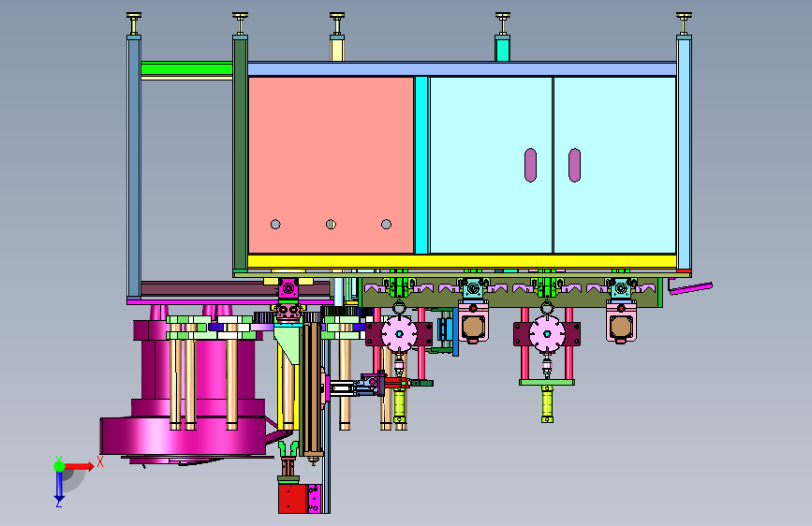The image size is (812, 526).
Task: Select the teal post above the frame
Action: pos(502,51)
